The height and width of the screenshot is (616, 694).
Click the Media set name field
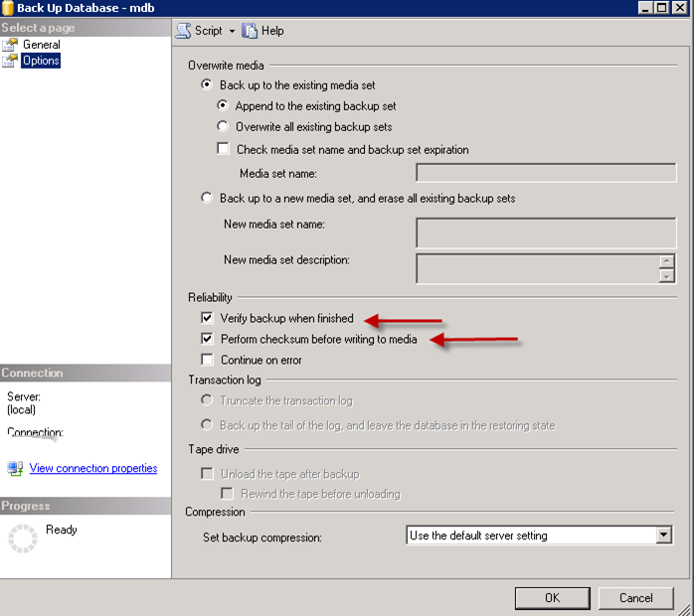546,173
